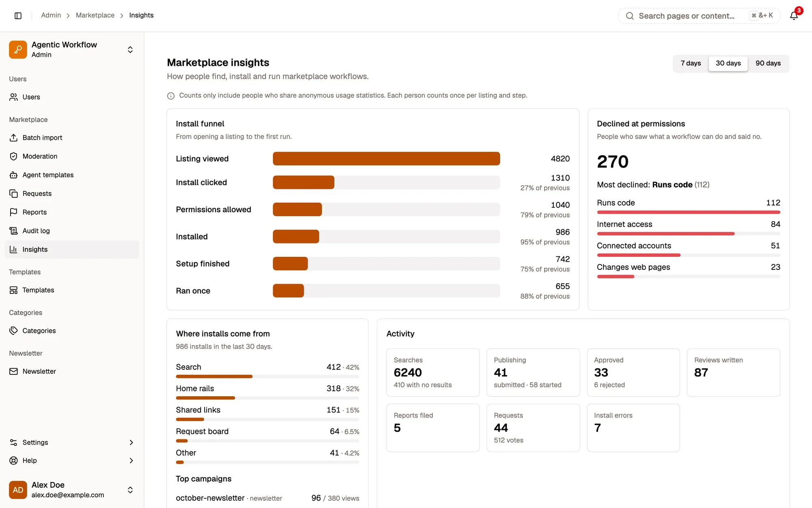Open Templates layout item

[x=72, y=290]
